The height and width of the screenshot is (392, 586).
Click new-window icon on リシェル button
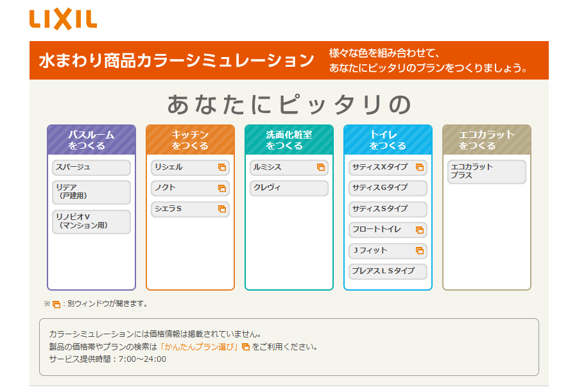(x=222, y=167)
